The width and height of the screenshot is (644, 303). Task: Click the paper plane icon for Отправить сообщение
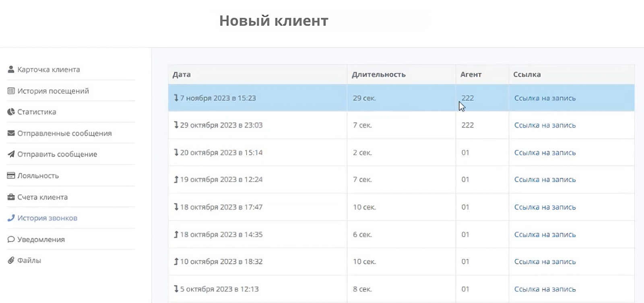pos(11,154)
